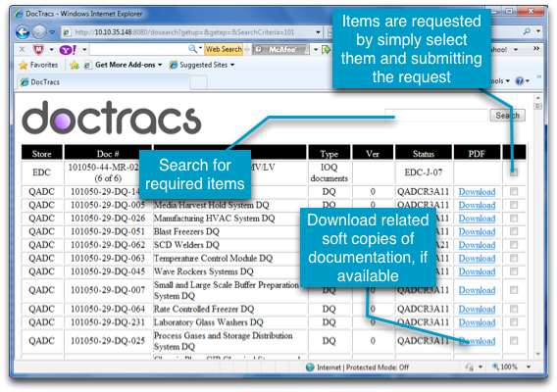
Task: Tick checkbox for Media/Harvest Hold System DQ
Action: (514, 205)
